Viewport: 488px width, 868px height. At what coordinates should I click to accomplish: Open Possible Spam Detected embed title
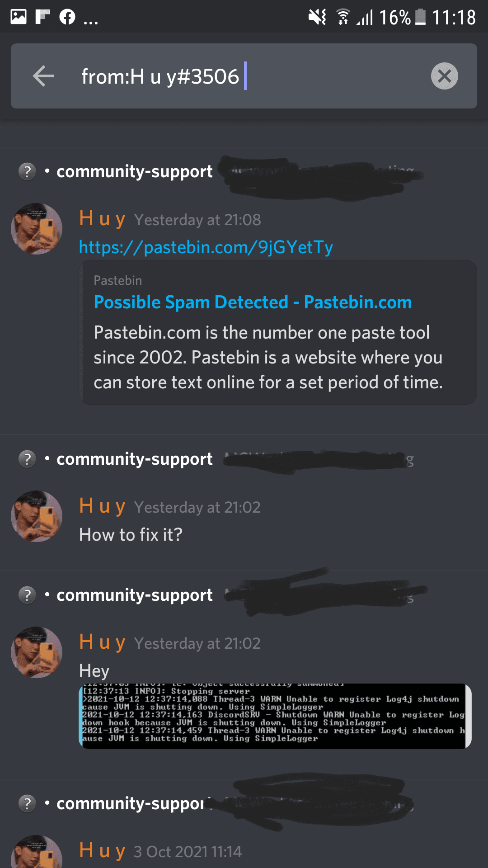coord(253,302)
